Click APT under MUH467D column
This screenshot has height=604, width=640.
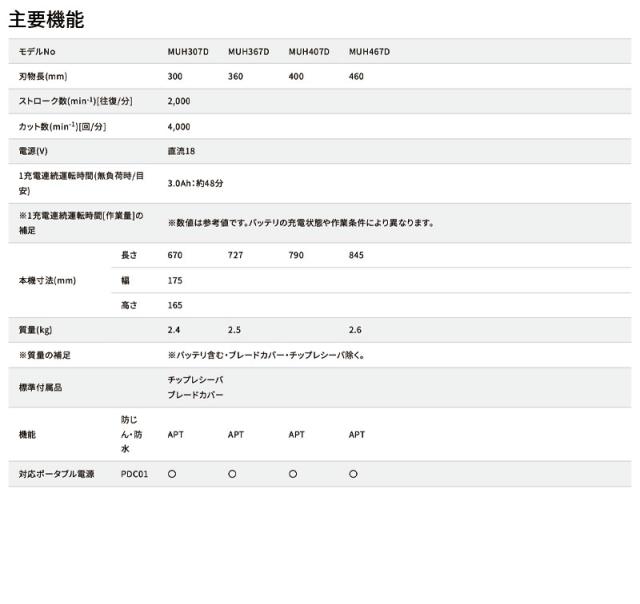click(357, 435)
